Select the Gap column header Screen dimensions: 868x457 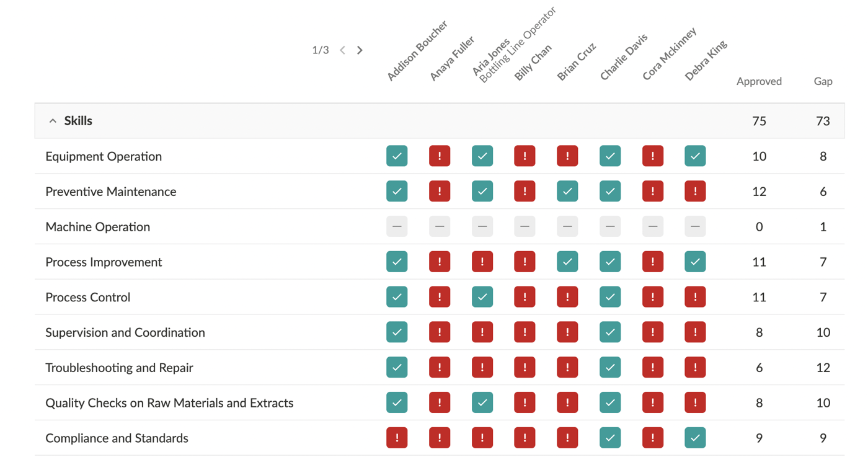(x=823, y=81)
